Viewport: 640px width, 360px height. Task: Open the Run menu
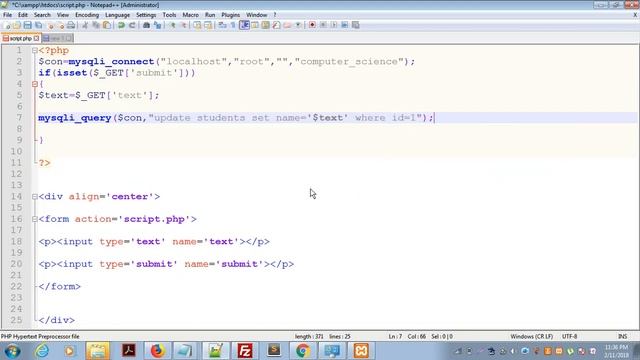(210, 15)
